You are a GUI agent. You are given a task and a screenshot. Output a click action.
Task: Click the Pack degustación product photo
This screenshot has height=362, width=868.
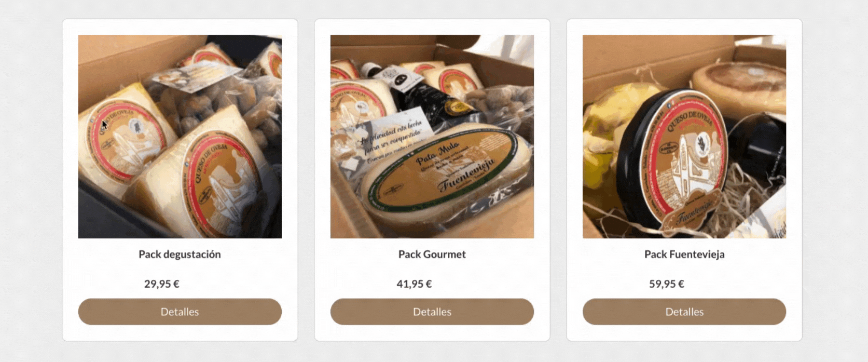(x=180, y=137)
